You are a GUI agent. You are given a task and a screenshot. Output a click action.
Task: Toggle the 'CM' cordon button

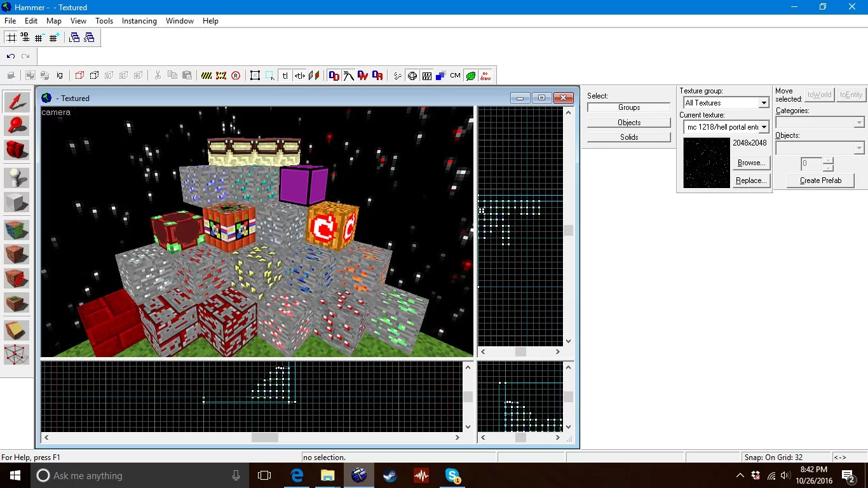click(x=455, y=76)
